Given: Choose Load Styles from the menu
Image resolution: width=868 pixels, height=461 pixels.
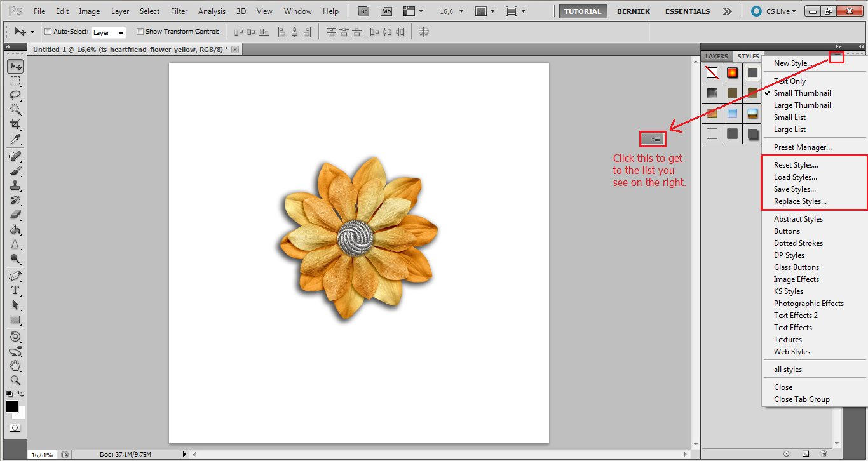Looking at the screenshot, I should coord(795,177).
